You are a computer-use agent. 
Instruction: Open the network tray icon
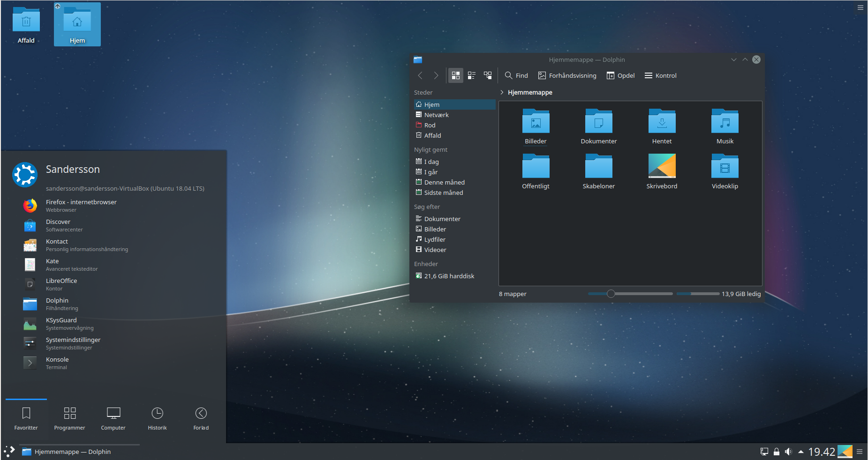click(x=764, y=452)
